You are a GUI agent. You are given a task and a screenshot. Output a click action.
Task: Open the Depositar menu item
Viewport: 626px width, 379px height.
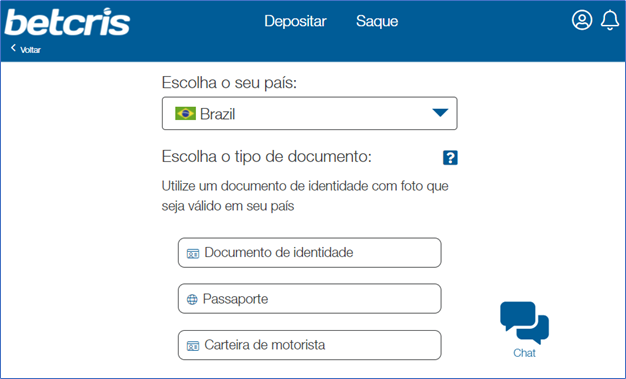295,21
